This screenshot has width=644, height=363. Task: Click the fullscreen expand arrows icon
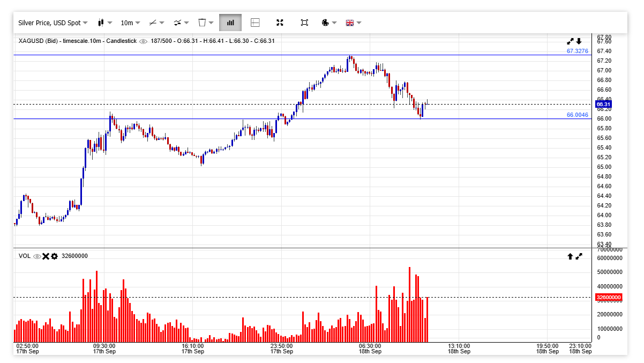click(x=280, y=23)
